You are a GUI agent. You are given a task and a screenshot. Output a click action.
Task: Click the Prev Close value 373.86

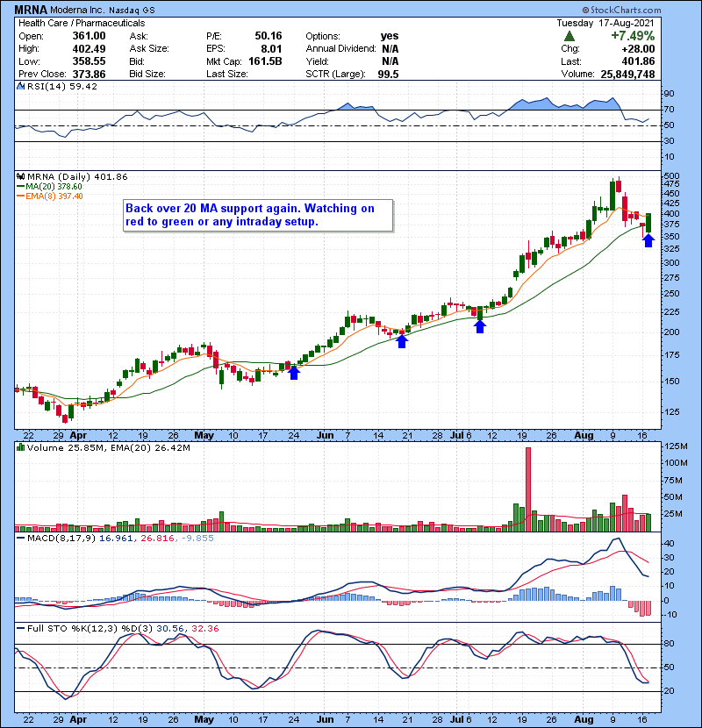[89, 75]
